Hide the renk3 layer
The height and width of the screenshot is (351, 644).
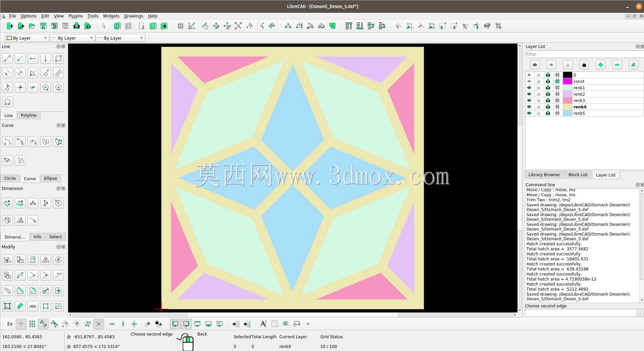point(529,100)
